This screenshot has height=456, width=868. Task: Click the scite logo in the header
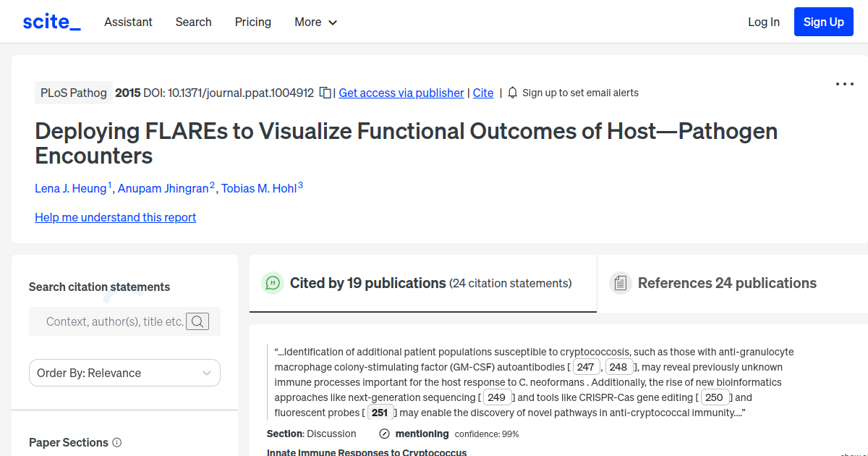51,21
